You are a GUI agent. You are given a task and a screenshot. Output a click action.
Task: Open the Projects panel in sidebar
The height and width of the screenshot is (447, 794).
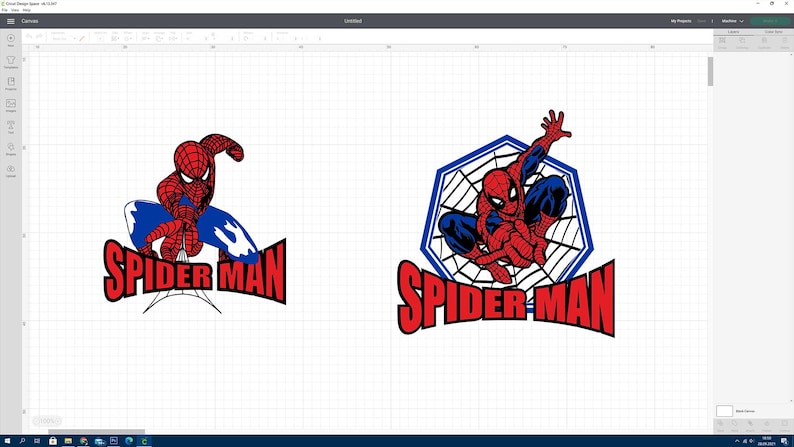click(11, 84)
